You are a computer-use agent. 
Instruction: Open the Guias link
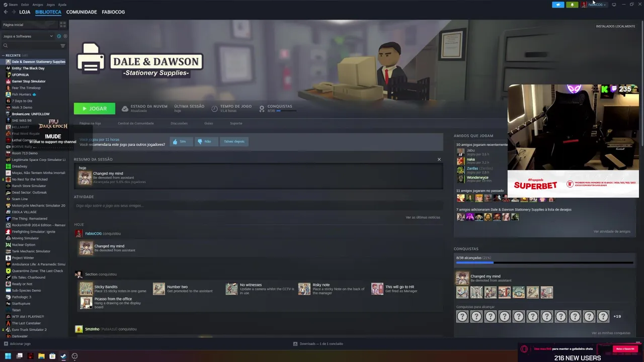tap(208, 123)
